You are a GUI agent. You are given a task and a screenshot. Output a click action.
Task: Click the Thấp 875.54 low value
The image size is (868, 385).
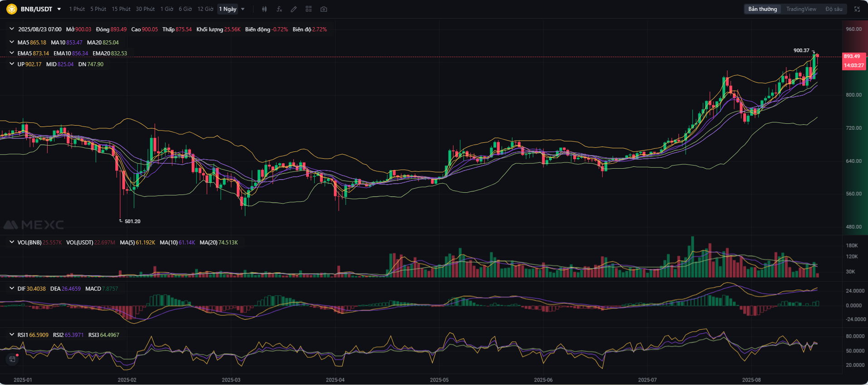pyautogui.click(x=177, y=29)
